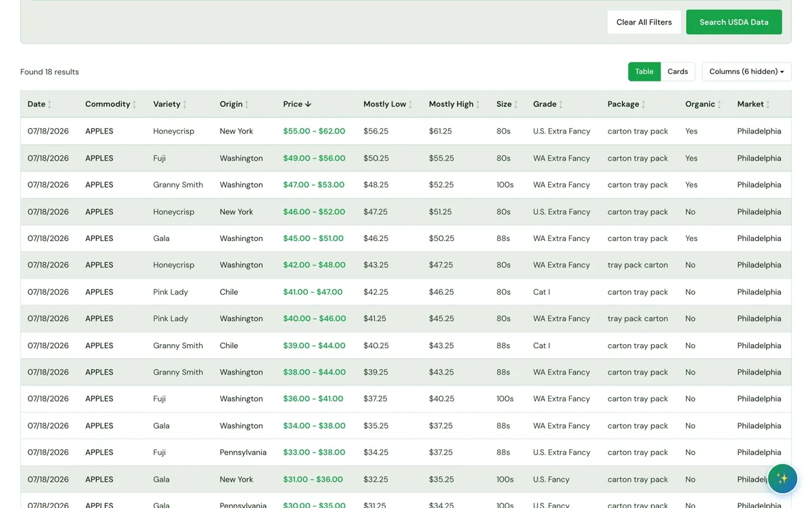Click Mostly Low value $39.25
Image resolution: width=812 pixels, height=508 pixels.
coord(376,373)
